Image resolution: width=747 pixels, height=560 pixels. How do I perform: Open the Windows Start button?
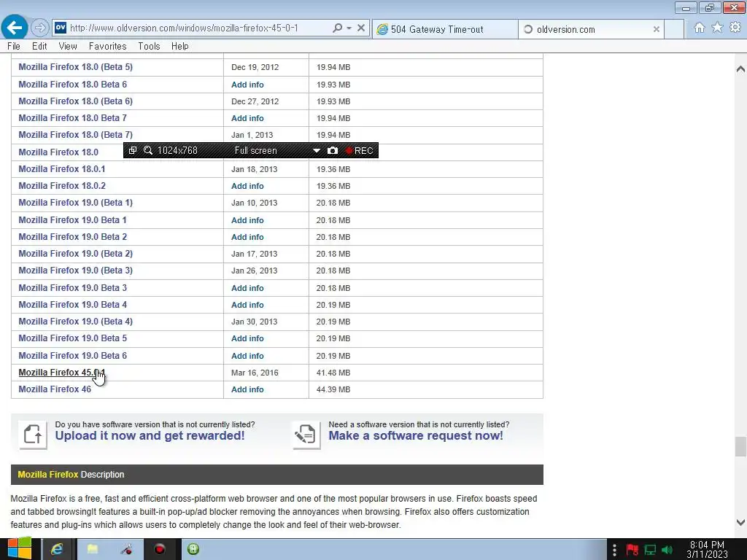point(19,549)
